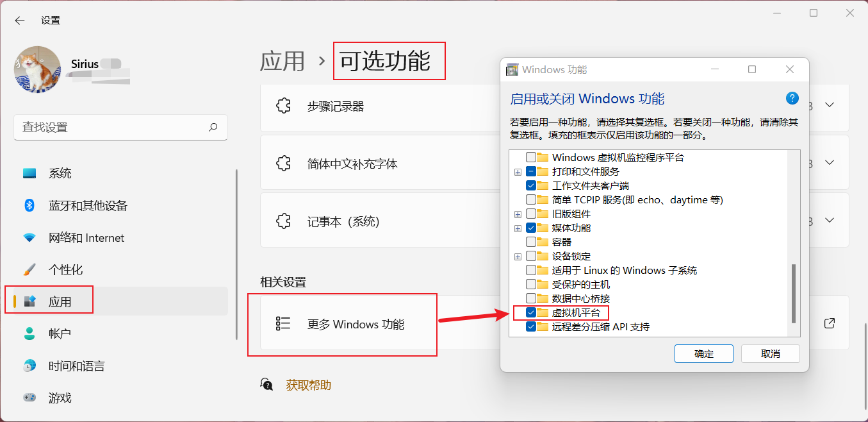This screenshot has height=422, width=868.
Task: Expand the 步骤记录器 row chevron
Action: tap(830, 105)
